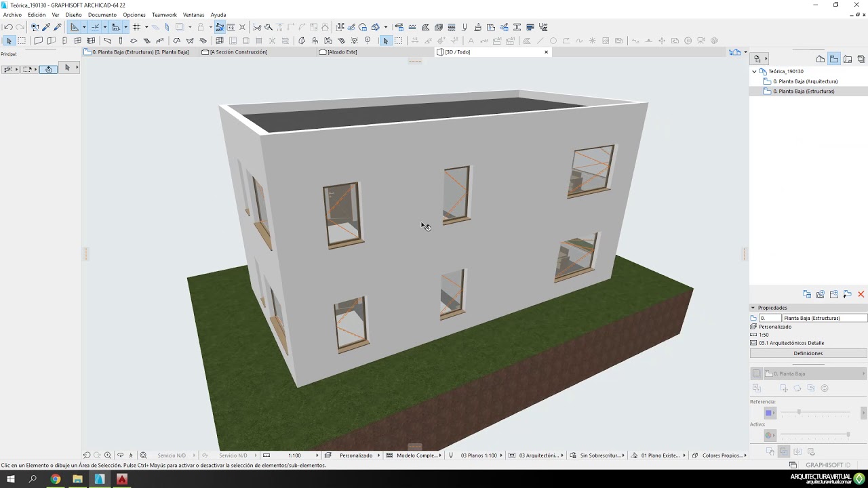This screenshot has height=488, width=868.
Task: Open File Explorer from the taskbar
Action: (77, 479)
